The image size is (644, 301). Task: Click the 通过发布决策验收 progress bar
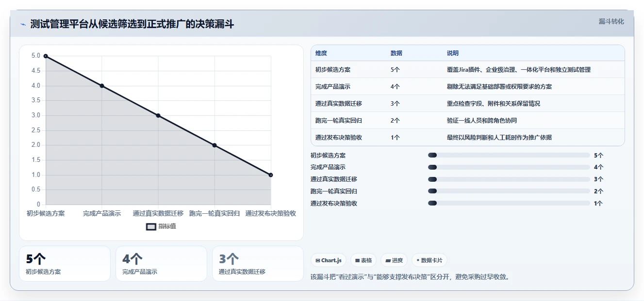click(x=509, y=204)
